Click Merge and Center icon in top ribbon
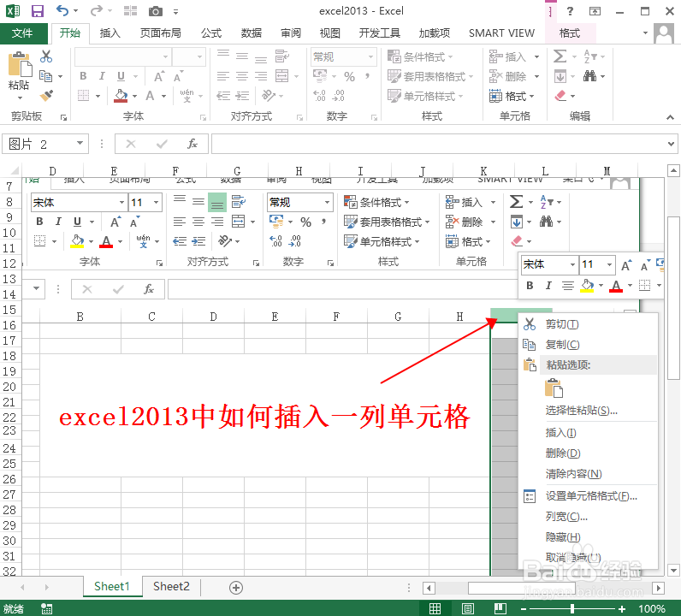 coord(281,76)
